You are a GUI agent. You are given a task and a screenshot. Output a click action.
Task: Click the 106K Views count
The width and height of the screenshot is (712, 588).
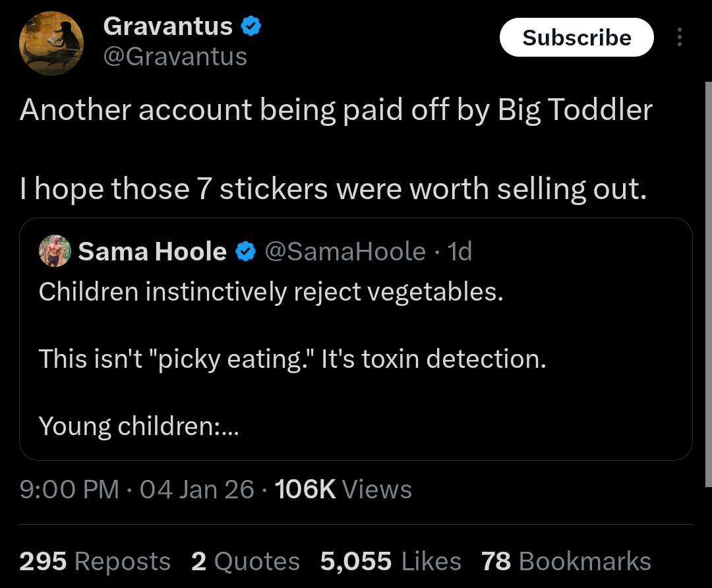343,489
